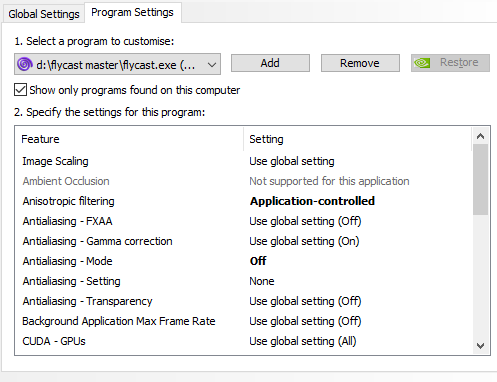Open the Transparency 'Use global setting (Off)' value

click(x=305, y=301)
